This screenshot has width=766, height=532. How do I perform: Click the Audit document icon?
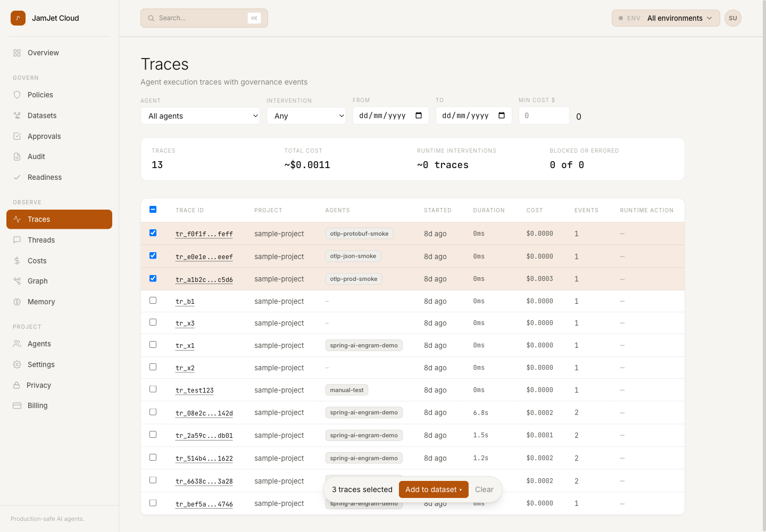click(x=17, y=156)
